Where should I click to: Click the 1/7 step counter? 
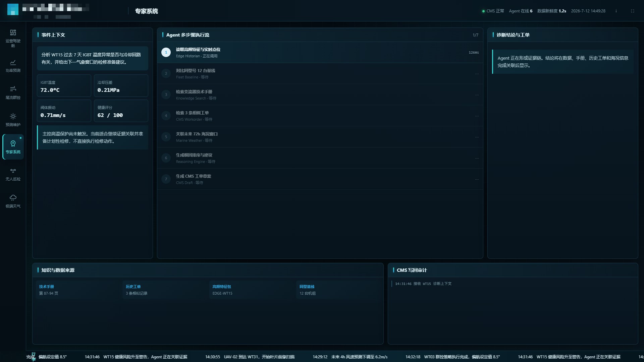pos(475,35)
